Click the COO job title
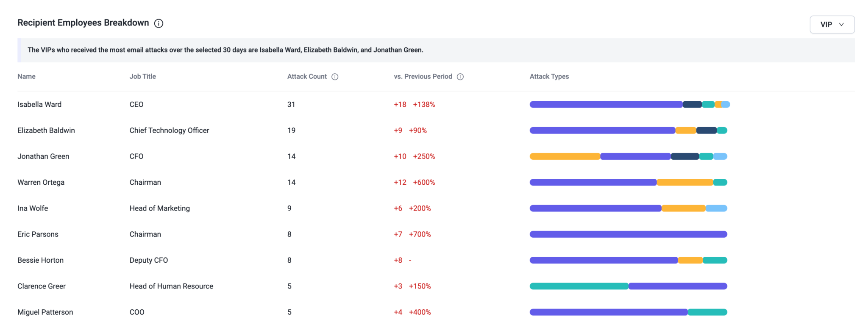This screenshot has width=868, height=333. coord(137,312)
